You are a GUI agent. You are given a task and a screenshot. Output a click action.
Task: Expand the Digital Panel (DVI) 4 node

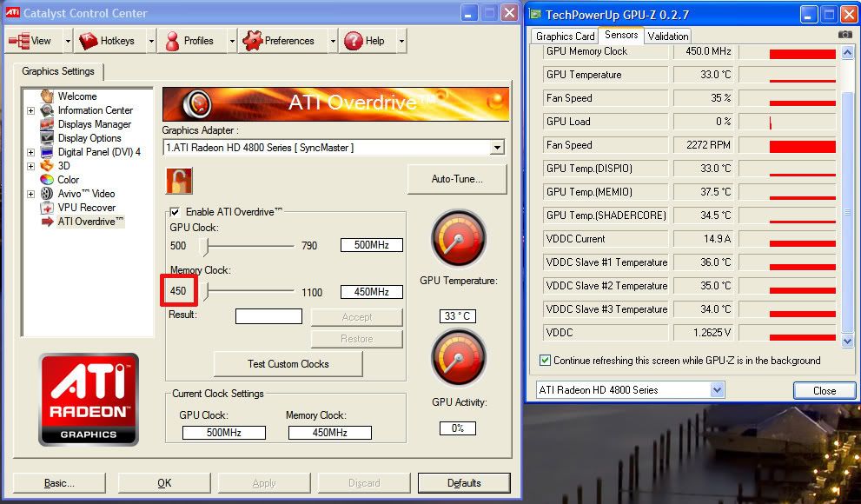pyautogui.click(x=30, y=152)
